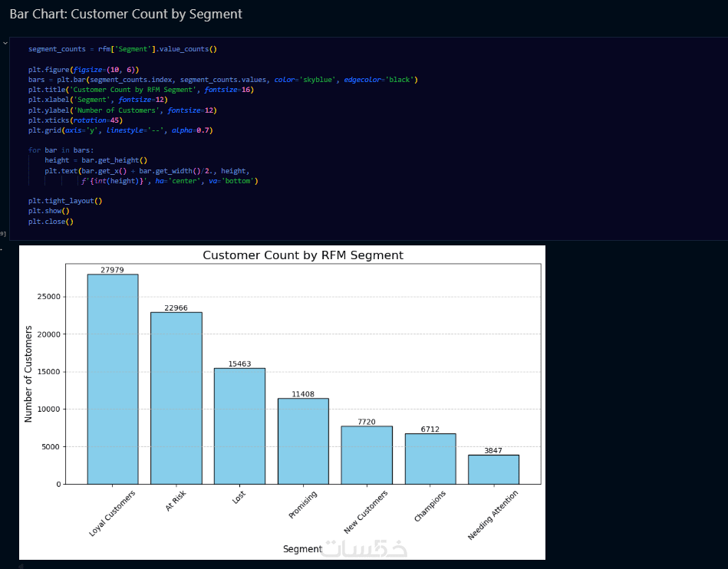Click the y-axis tick 25000

coord(49,297)
